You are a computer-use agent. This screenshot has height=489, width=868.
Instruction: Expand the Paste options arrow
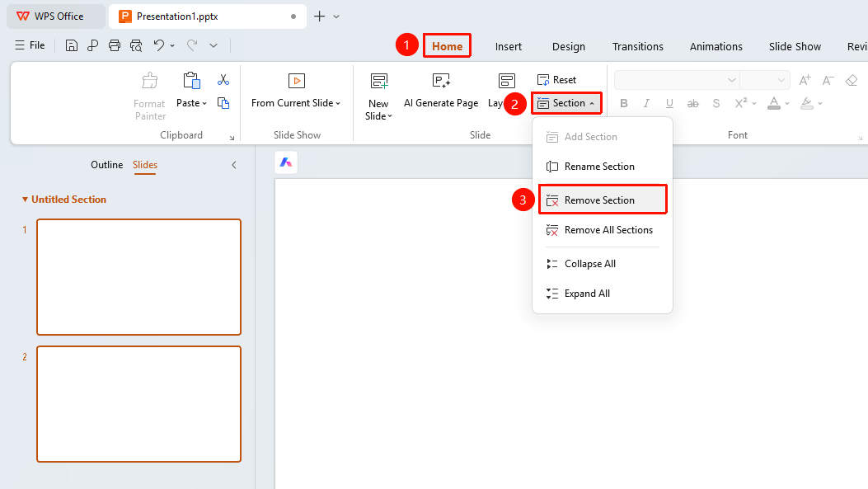click(x=204, y=104)
